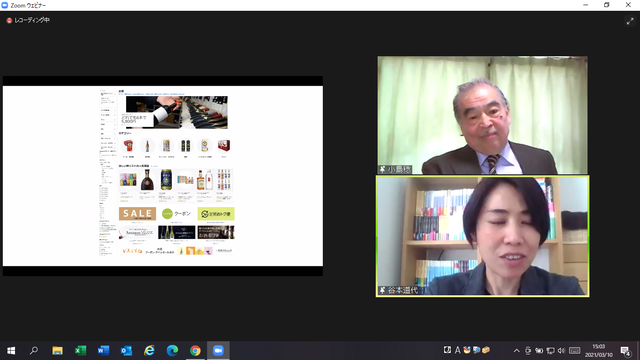640x360 pixels.
Task: Open the Zoom app icon in title bar
Action: 4,5
